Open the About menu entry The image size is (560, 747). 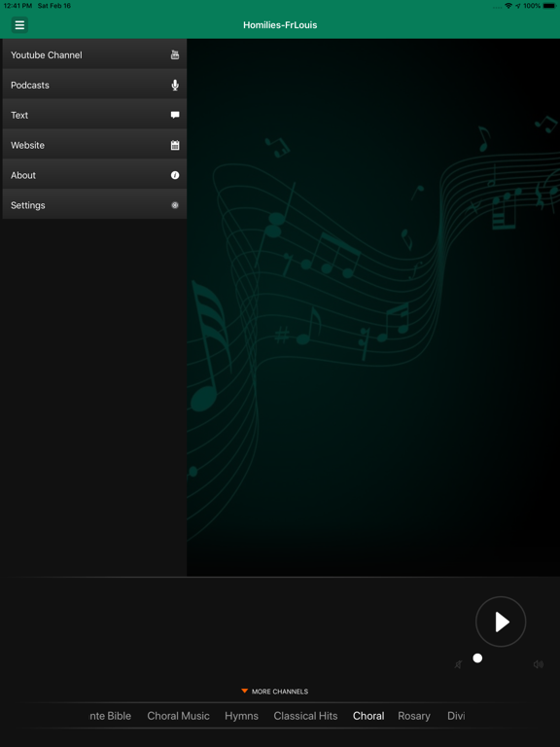click(94, 175)
